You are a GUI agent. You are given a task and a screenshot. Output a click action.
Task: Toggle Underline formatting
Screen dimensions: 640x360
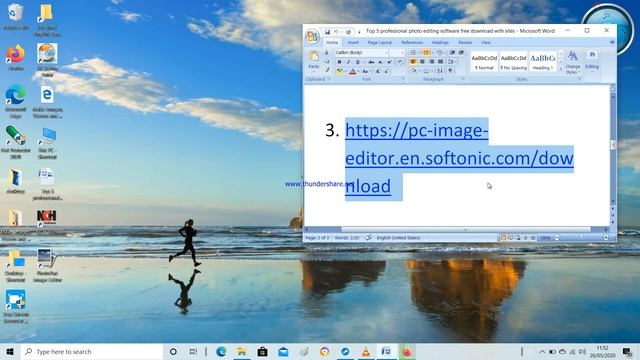tap(358, 62)
